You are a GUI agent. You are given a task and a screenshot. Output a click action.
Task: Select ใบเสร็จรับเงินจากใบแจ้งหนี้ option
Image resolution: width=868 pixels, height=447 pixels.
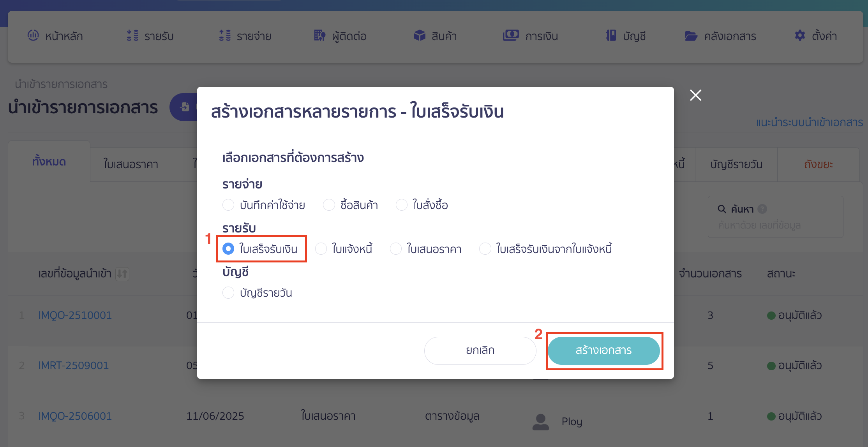point(485,249)
